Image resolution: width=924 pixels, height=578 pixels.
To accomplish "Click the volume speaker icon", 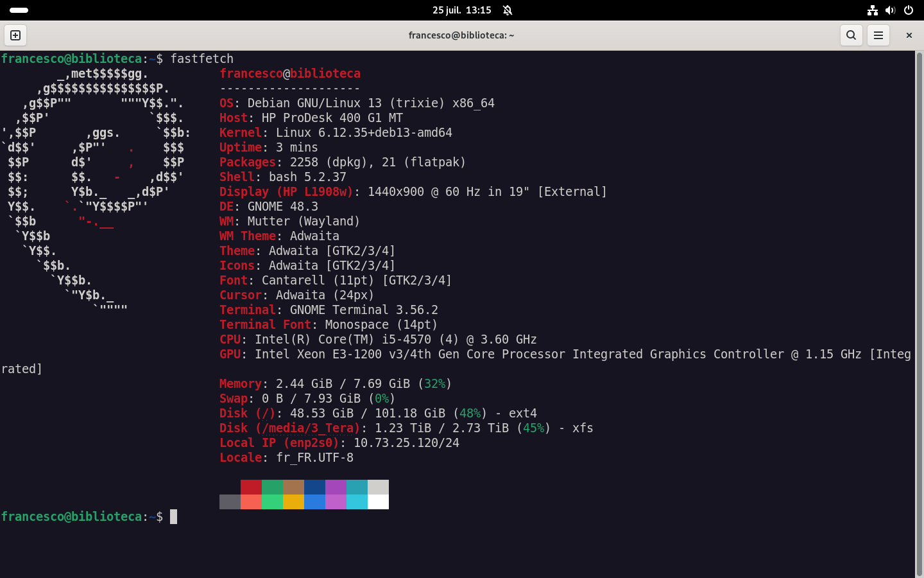I will click(x=890, y=10).
